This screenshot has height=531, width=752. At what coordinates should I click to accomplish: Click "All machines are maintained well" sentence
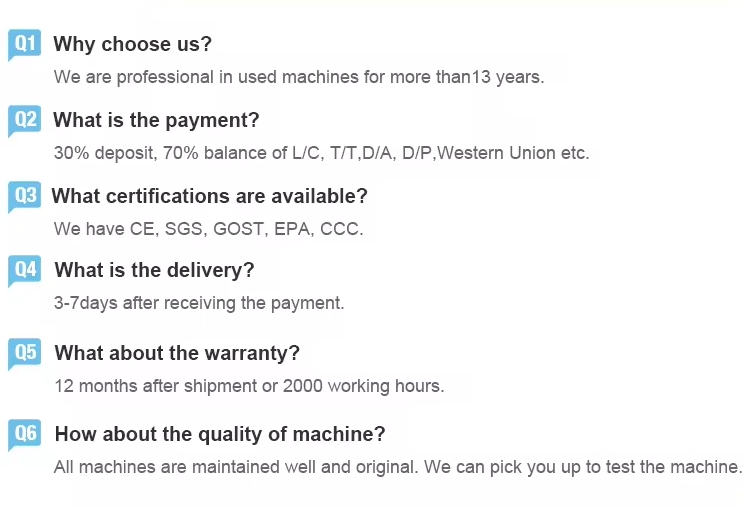coord(237,467)
